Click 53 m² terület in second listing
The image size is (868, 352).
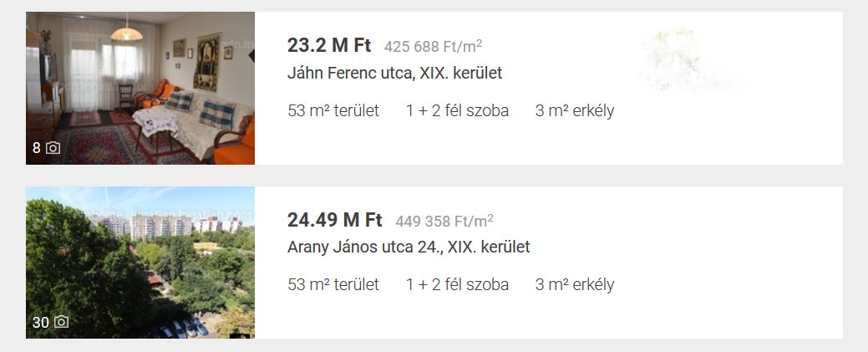click(x=333, y=284)
